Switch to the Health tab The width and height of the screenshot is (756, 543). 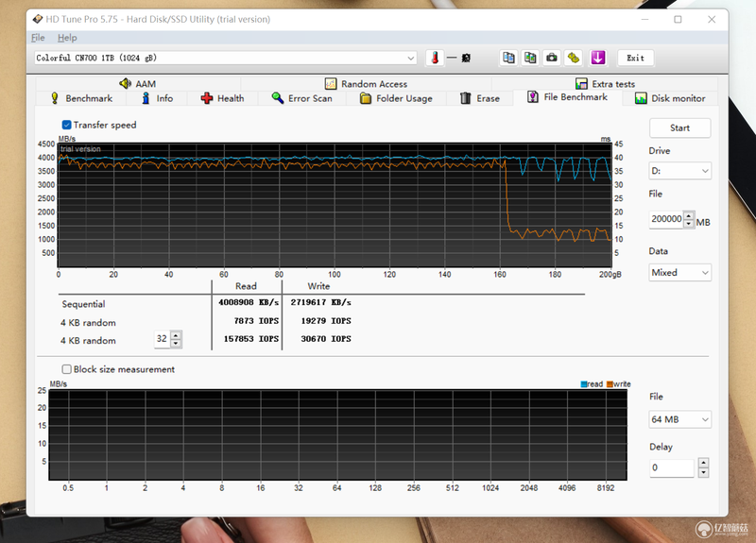coord(223,98)
